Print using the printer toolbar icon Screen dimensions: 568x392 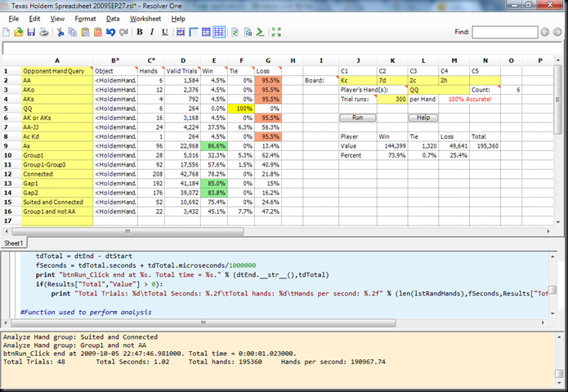(x=43, y=33)
